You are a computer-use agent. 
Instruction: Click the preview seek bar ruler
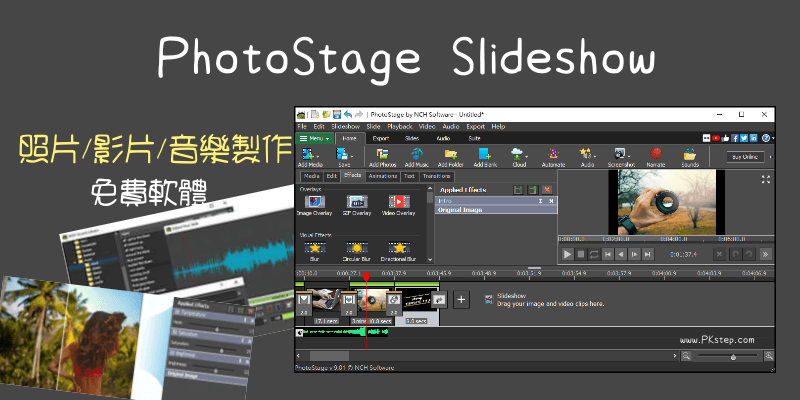coord(665,239)
